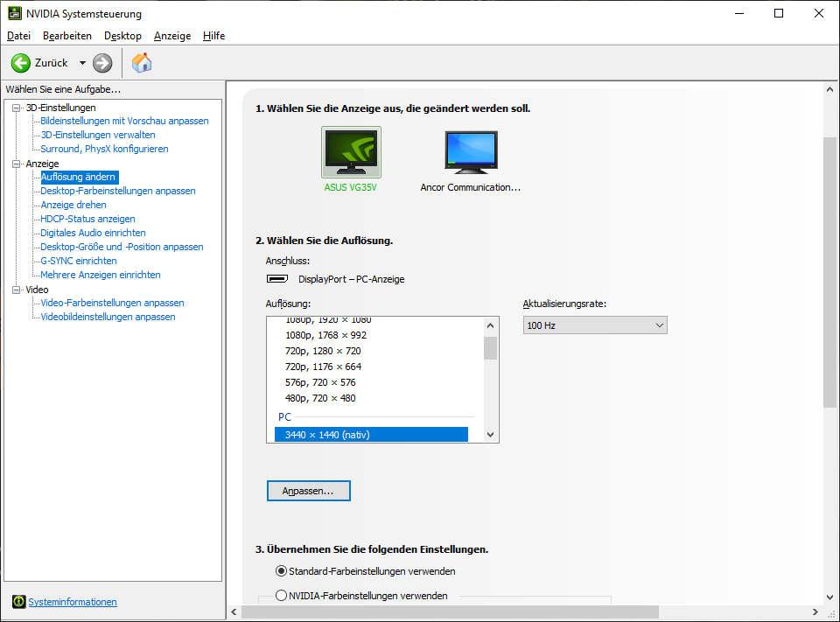The width and height of the screenshot is (840, 622).
Task: Open the home page house icon
Action: click(142, 63)
